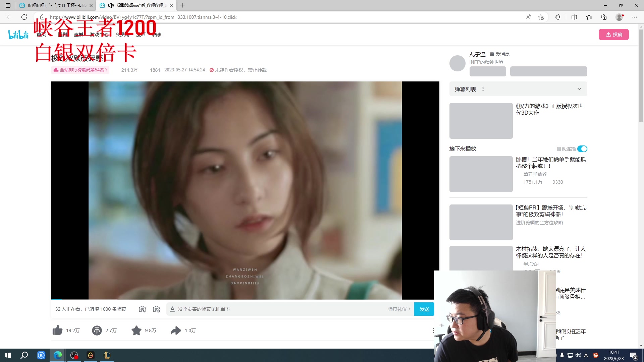Viewport: 644px width, 362px height.
Task: Open the Sogou input method icon
Action: pyautogui.click(x=596, y=355)
